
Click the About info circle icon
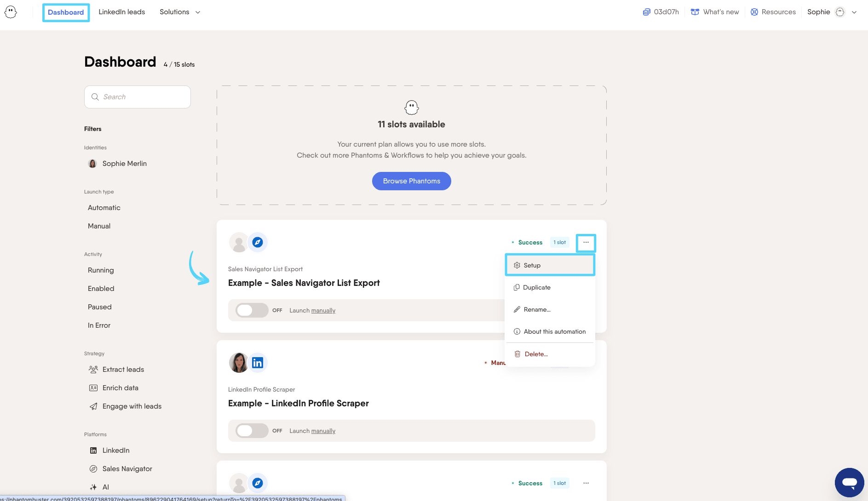[x=517, y=331]
